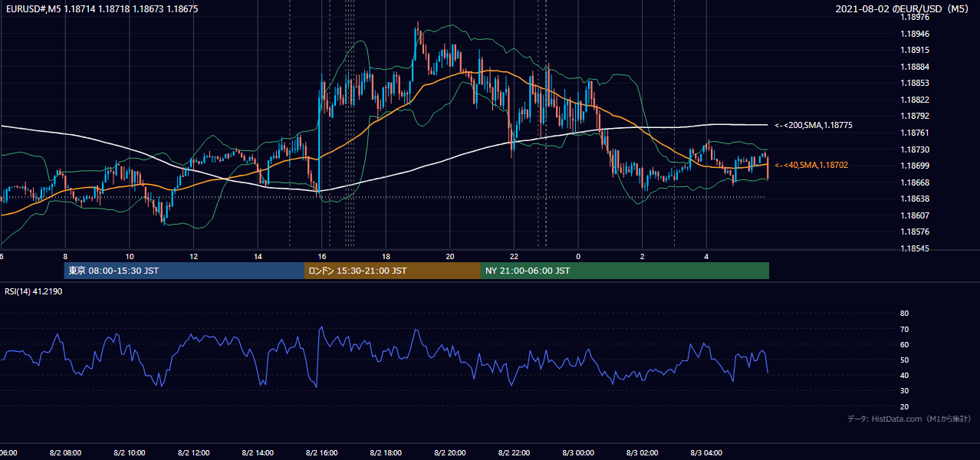Screen dimensions: 980x460
Task: Select the NY 21:00-06:00 JST session bar
Action: tap(624, 271)
